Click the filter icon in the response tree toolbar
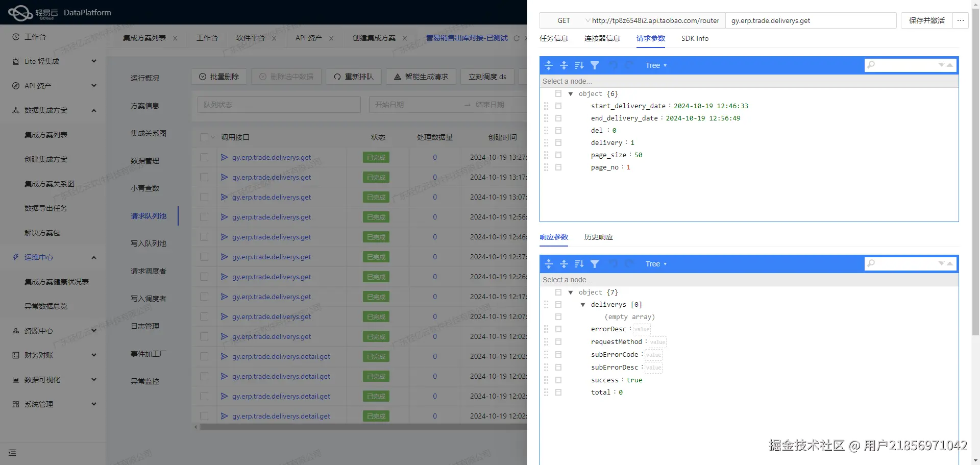Viewport: 980px width, 465px height. pos(595,263)
